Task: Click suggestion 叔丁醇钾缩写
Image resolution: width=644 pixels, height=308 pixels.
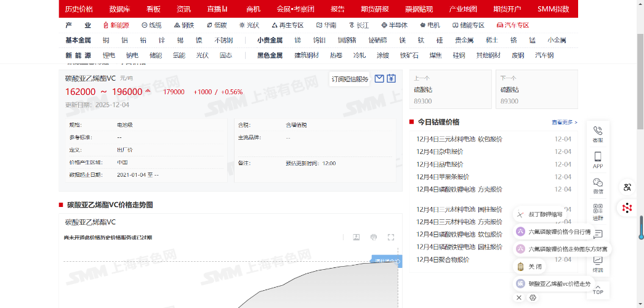Action: pos(540,214)
